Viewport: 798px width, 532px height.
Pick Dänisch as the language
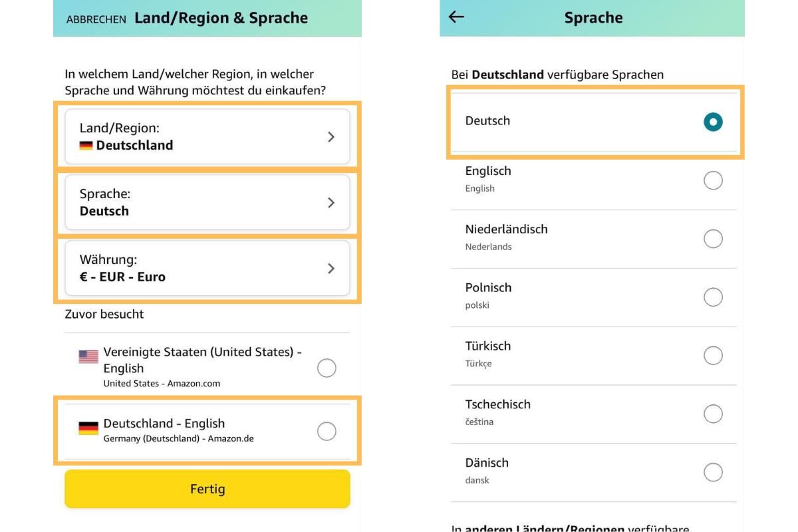click(x=713, y=472)
